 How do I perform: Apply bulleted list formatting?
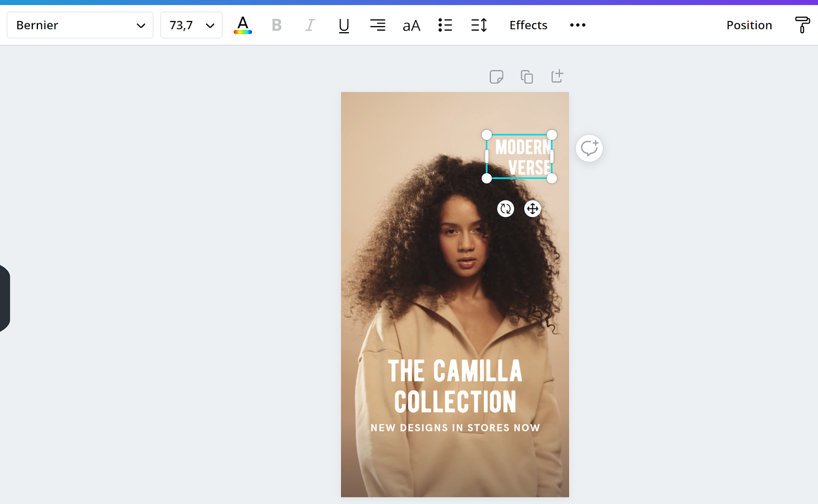tap(445, 25)
